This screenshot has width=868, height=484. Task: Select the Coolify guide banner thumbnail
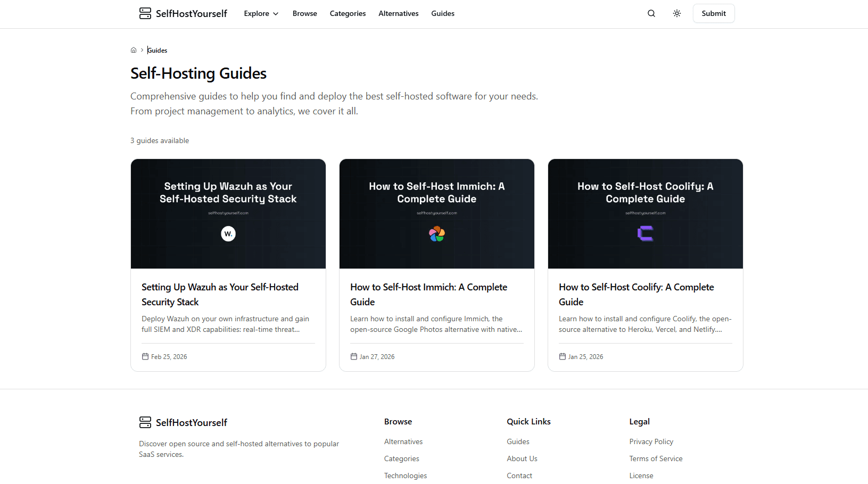645,213
